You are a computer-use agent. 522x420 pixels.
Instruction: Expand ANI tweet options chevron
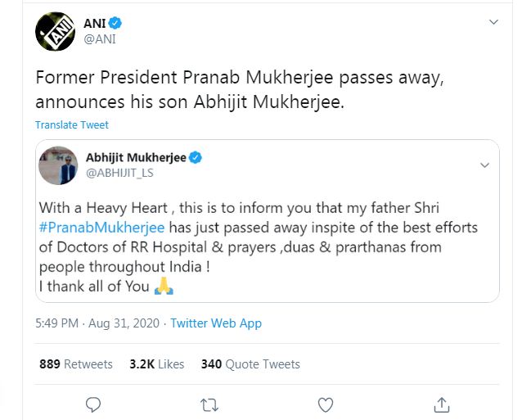tap(493, 22)
